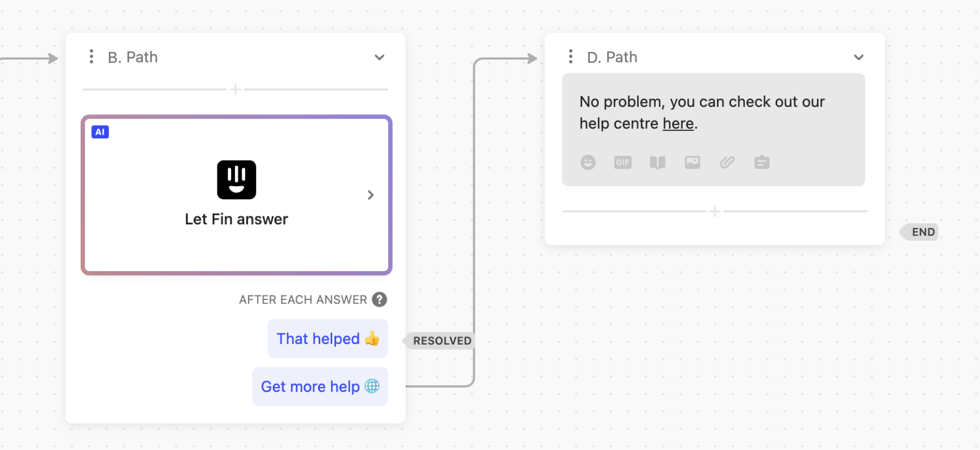Insert a GIF into the message
This screenshot has width=980, height=450.
tap(623, 163)
